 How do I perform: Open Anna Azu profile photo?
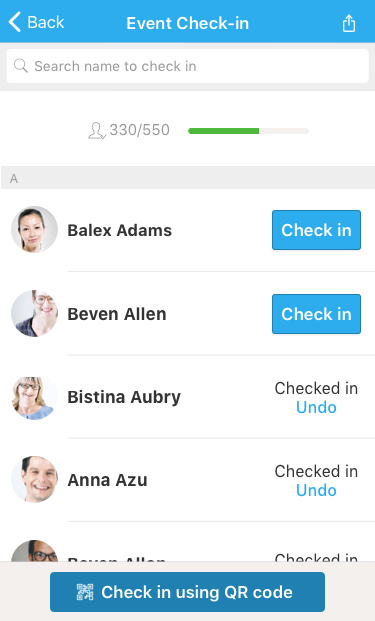pos(34,480)
